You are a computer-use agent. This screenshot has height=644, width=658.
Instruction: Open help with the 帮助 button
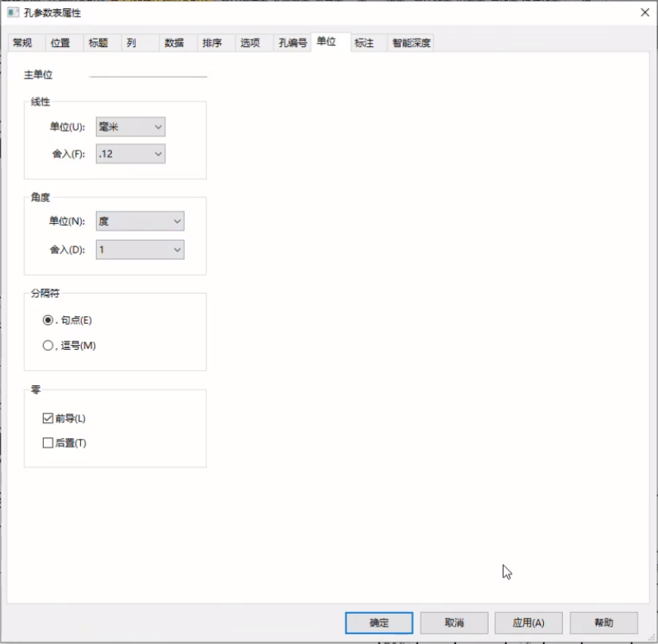pos(604,623)
